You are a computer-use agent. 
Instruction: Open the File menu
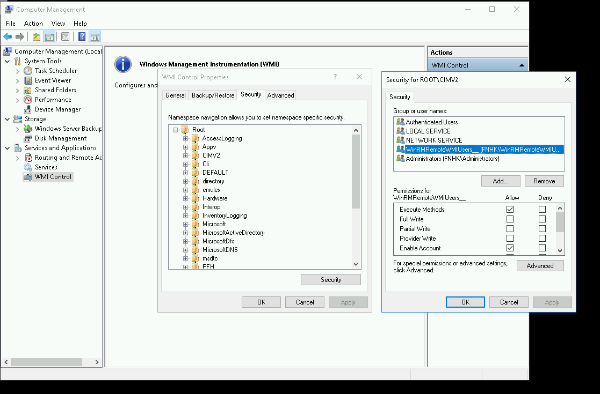click(x=10, y=23)
